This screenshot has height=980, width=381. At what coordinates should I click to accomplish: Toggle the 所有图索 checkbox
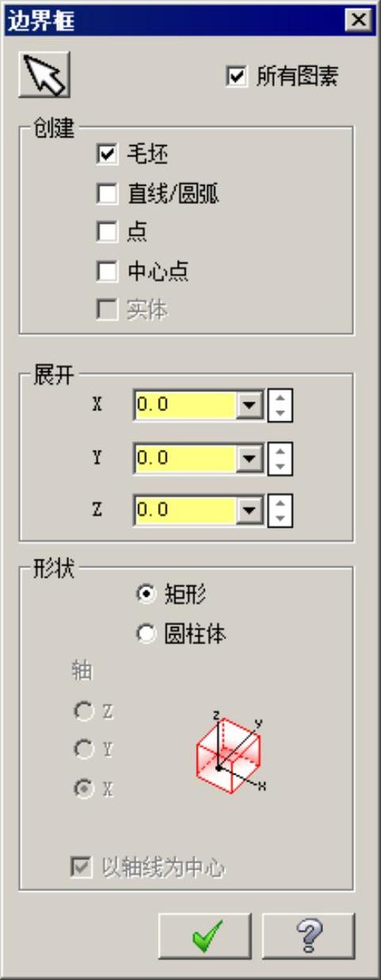click(236, 76)
